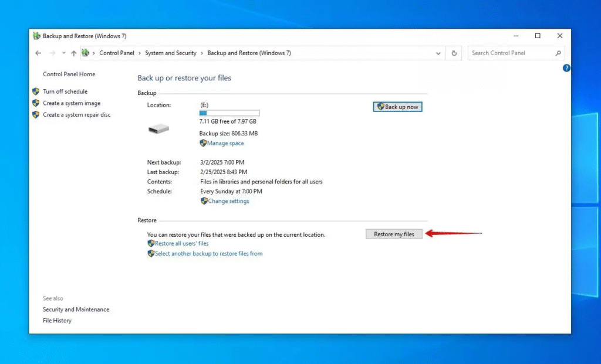This screenshot has width=601, height=364.
Task: Click Create a system image link
Action: tap(72, 103)
